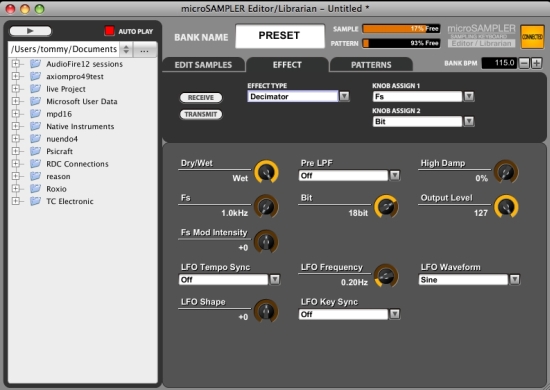550x390 pixels.
Task: Select the Psicraft folder icon
Action: click(35, 151)
